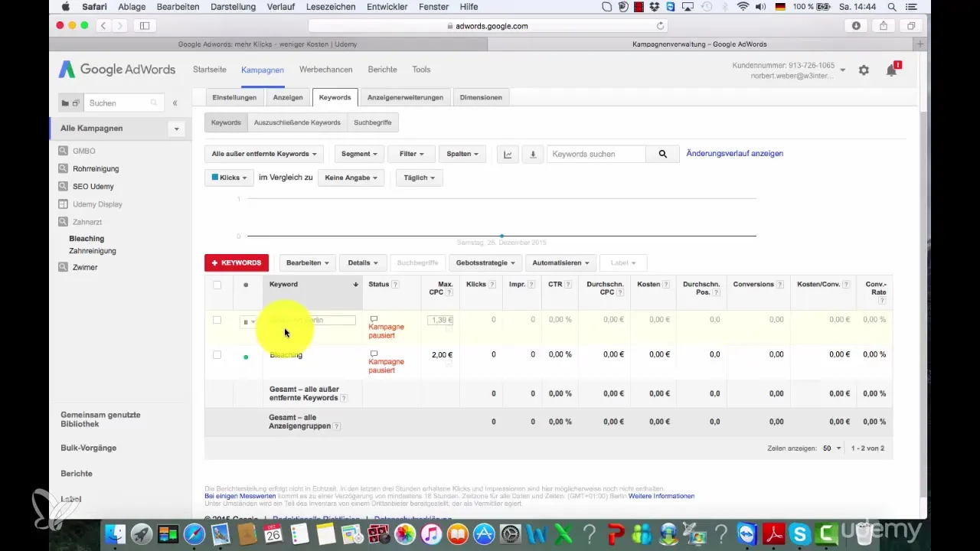Switch to Dimensionen tab
The width and height of the screenshot is (980, 551).
[481, 97]
